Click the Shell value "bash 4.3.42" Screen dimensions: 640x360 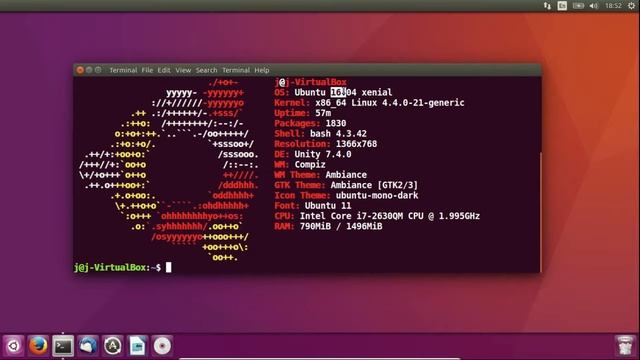pos(338,134)
